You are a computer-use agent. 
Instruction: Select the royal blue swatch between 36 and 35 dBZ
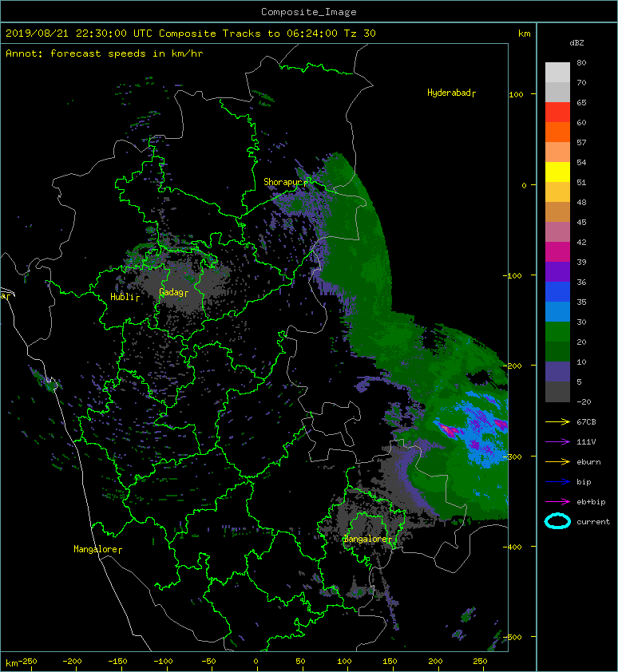click(x=557, y=291)
